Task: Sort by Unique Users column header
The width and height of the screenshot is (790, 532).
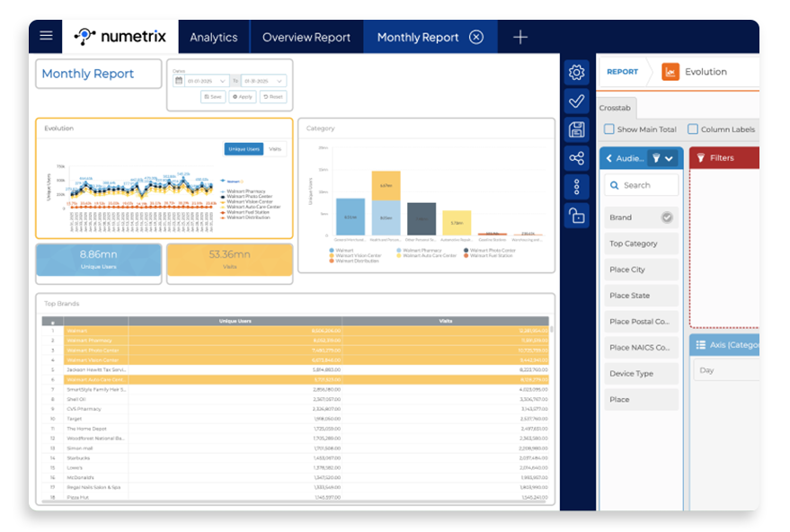Action: click(x=235, y=321)
